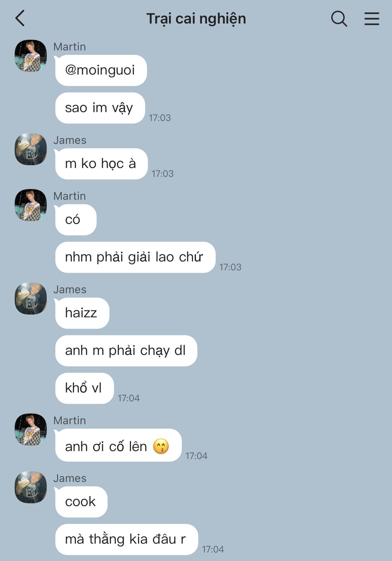Image resolution: width=392 pixels, height=561 pixels.
Task: Open James's avatar beside 'm ko học à'
Action: pos(31,149)
